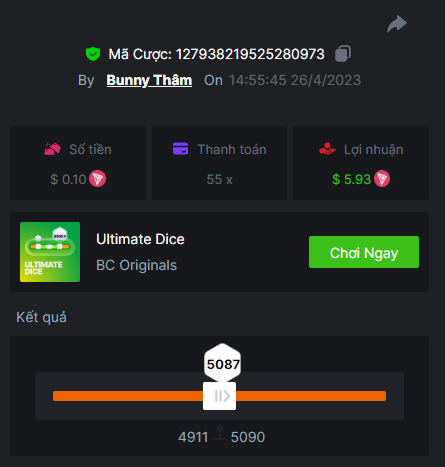Click the TRON coin beside $ 0.10
This screenshot has height=467, width=445.
click(98, 179)
